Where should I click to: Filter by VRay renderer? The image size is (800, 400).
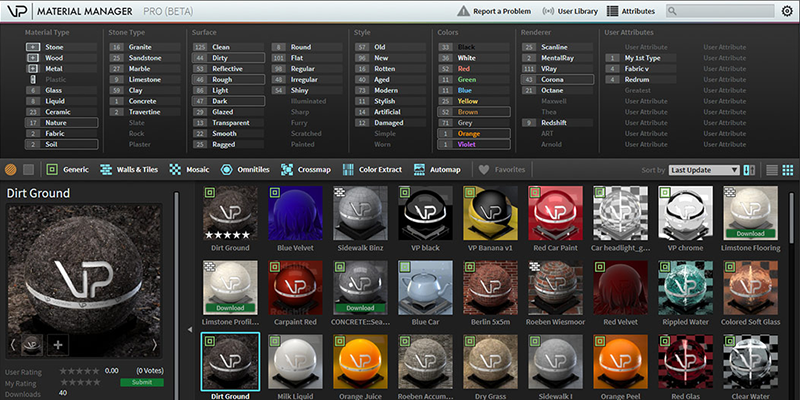(x=557, y=68)
